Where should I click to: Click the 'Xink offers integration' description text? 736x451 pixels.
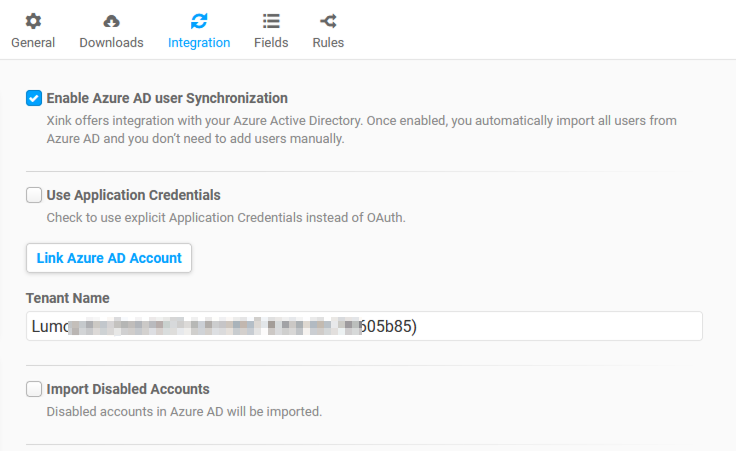[361, 130]
